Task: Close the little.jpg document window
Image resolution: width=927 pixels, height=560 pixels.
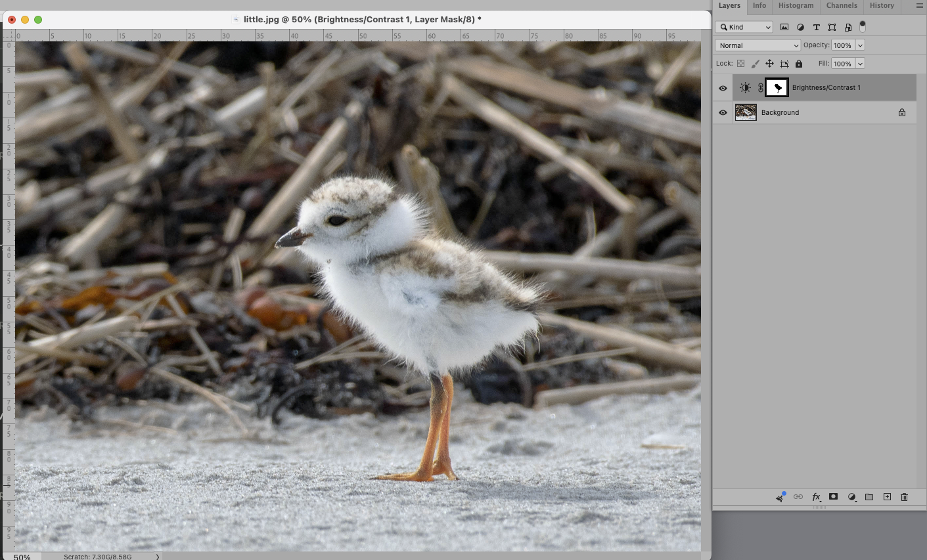Action: (12, 20)
